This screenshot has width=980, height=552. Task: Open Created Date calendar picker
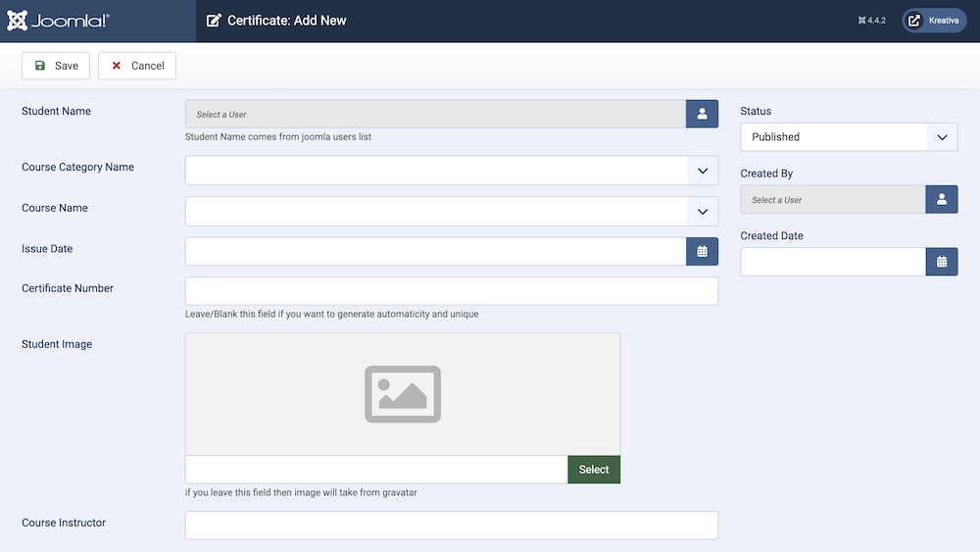pos(941,262)
